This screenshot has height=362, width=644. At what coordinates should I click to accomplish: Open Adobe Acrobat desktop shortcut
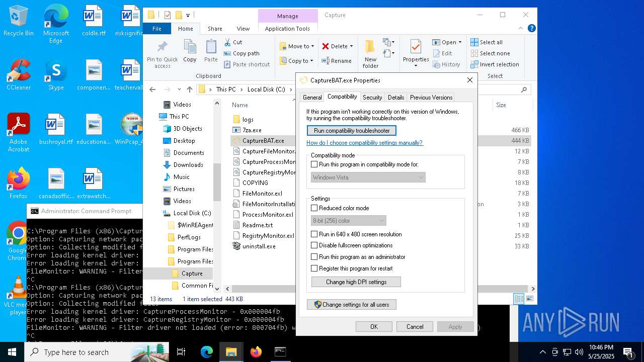coord(19,132)
